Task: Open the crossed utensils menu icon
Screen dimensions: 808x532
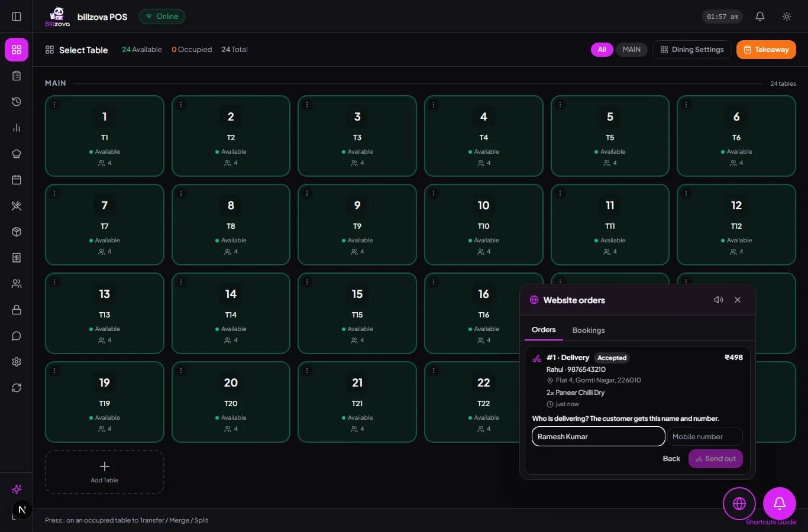Action: coord(17,206)
